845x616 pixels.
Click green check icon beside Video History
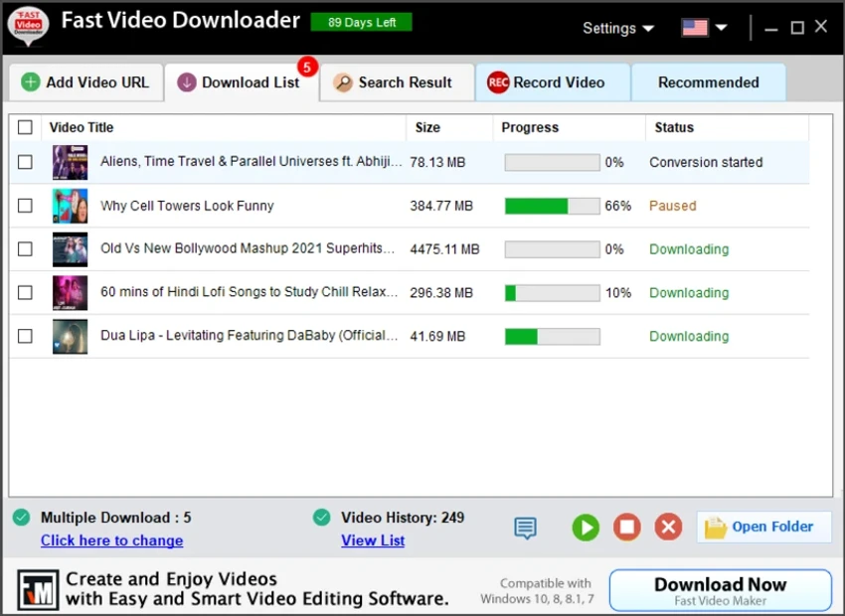[322, 518]
